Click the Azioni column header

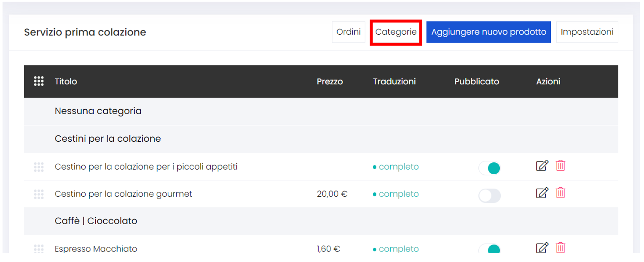[x=548, y=81]
